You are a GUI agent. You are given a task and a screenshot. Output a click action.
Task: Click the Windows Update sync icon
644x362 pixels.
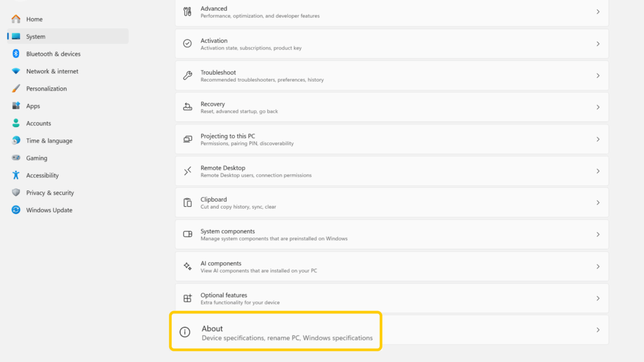[16, 210]
